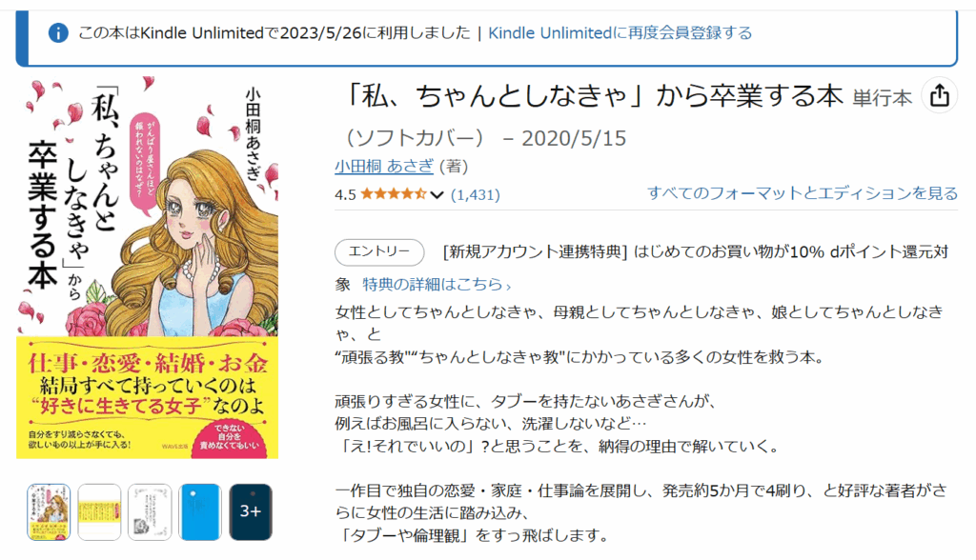Select the blue back cover thumbnail
The width and height of the screenshot is (976, 560).
200,512
